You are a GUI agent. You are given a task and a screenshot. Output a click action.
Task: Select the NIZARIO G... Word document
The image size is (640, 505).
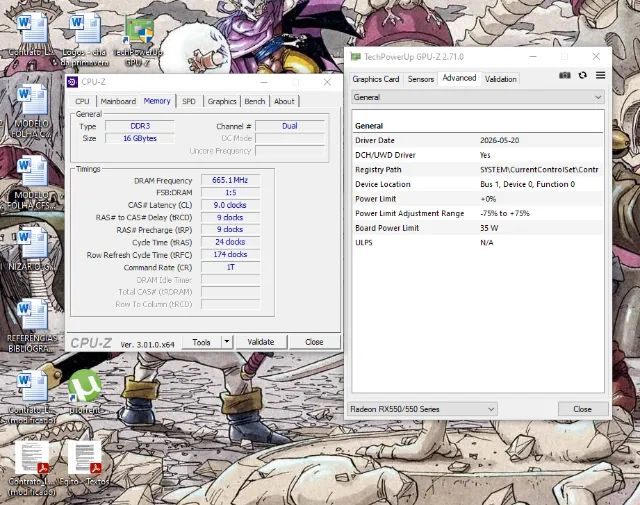coord(31,248)
